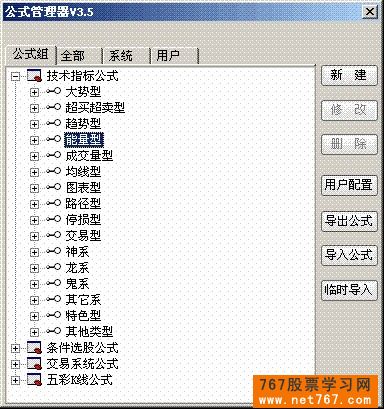Collapse the 技术指标公式 tree node
The height and width of the screenshot is (409, 384).
pos(15,77)
